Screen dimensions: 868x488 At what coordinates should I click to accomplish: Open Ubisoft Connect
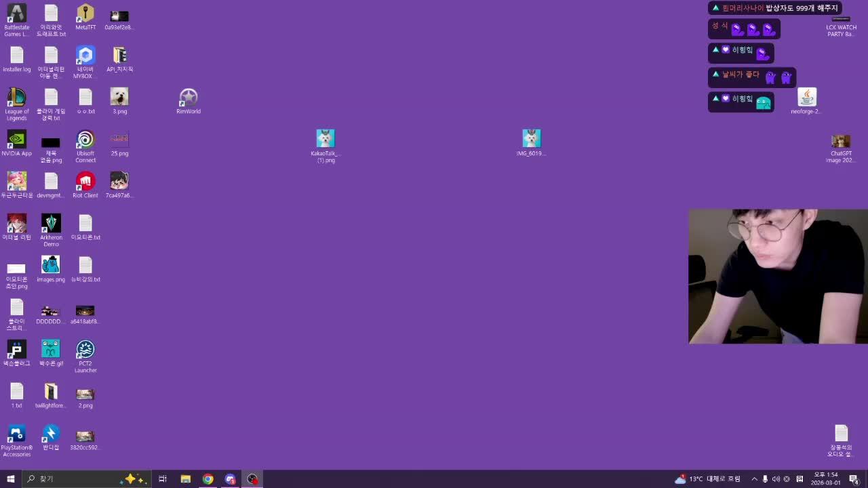85,146
